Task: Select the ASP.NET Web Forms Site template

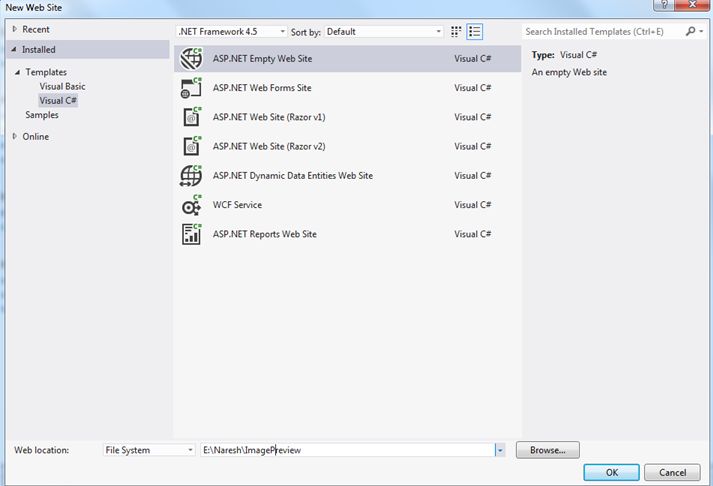Action: point(347,88)
